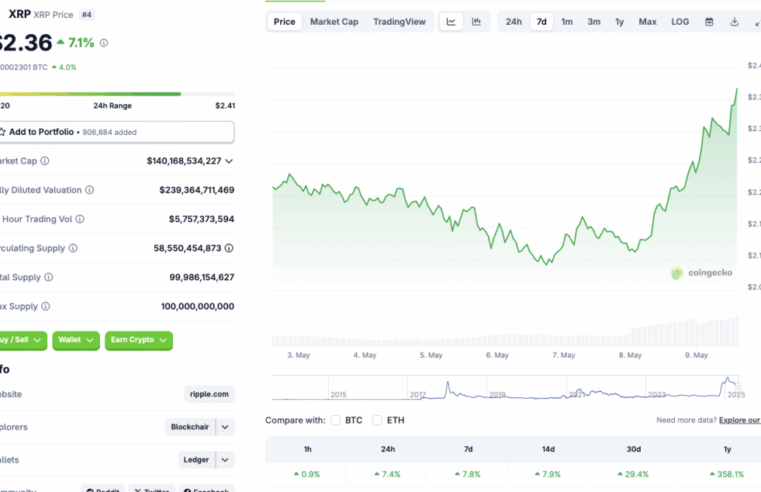This screenshot has height=492, width=761.
Task: Expand the Market Cap value chevron
Action: tap(229, 161)
